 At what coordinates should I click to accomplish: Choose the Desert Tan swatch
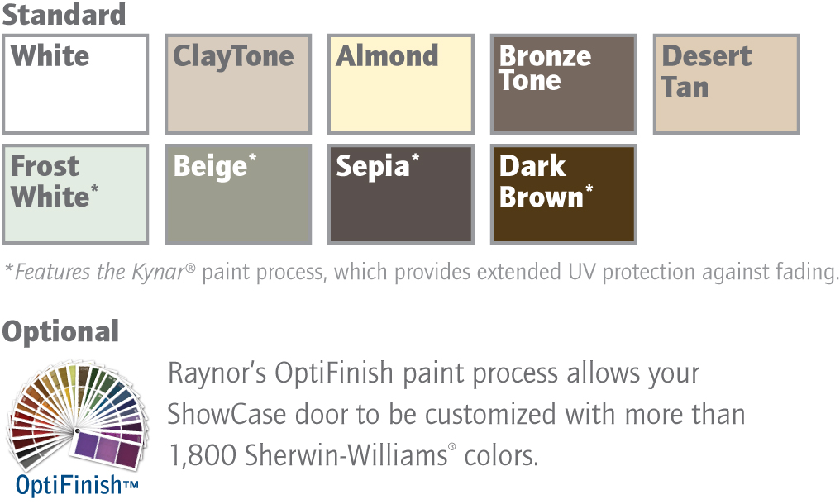tap(727, 84)
